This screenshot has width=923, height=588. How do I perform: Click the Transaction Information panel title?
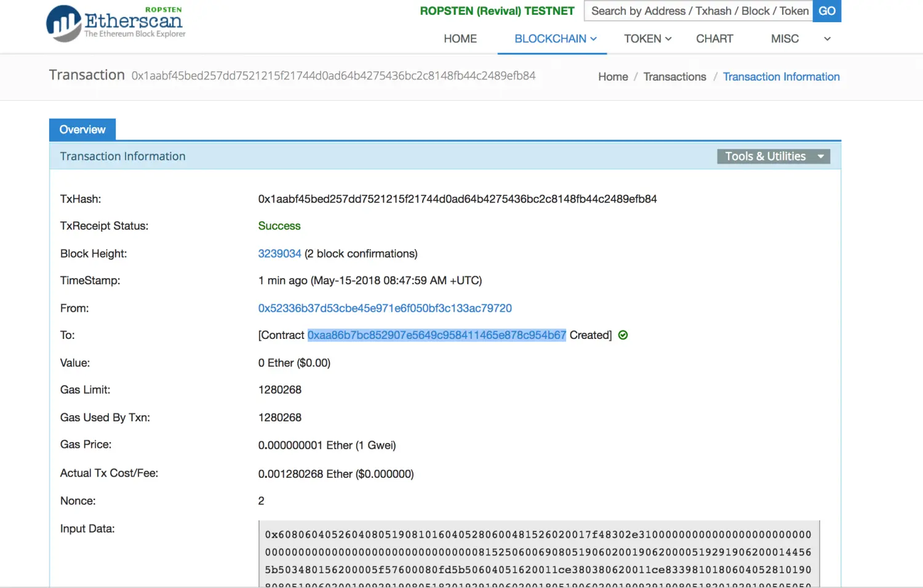[x=122, y=156]
